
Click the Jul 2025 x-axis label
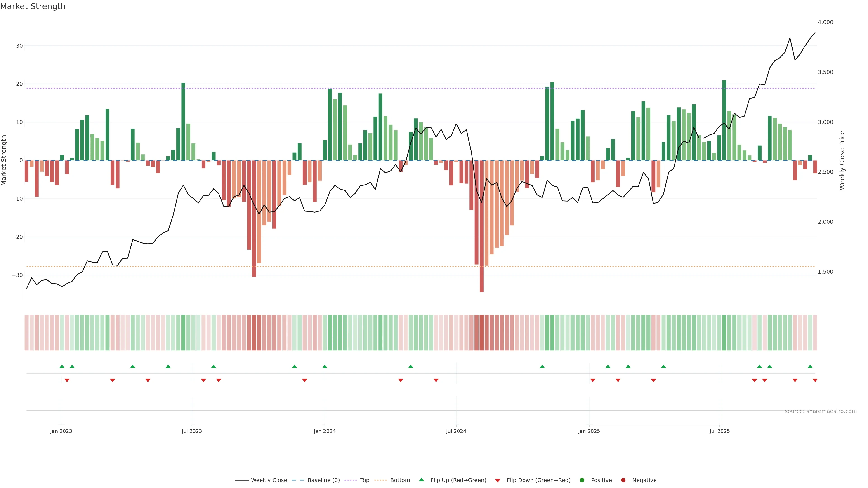pyautogui.click(x=719, y=431)
